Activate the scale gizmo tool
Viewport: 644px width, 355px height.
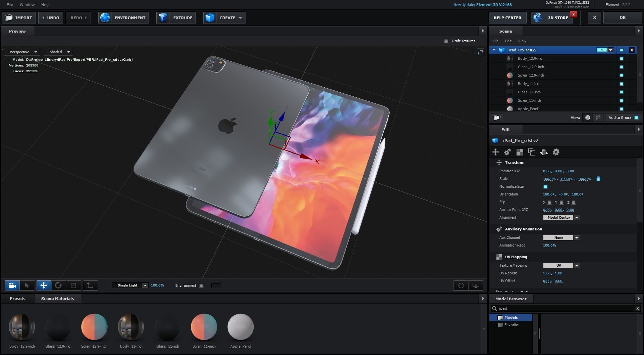73,285
